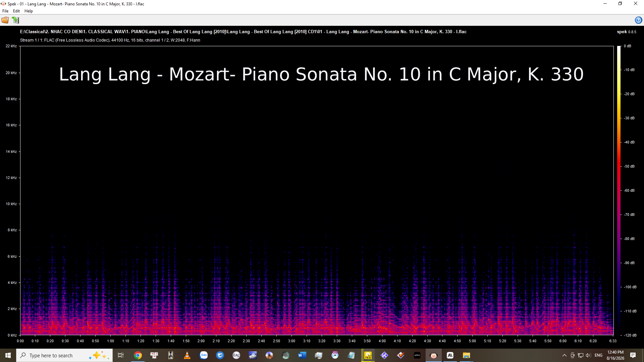Click the 22 kHz frequency label

point(11,46)
